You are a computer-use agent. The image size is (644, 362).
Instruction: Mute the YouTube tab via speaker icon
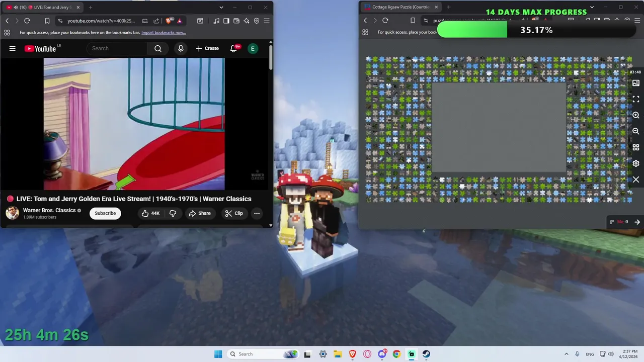(16, 7)
